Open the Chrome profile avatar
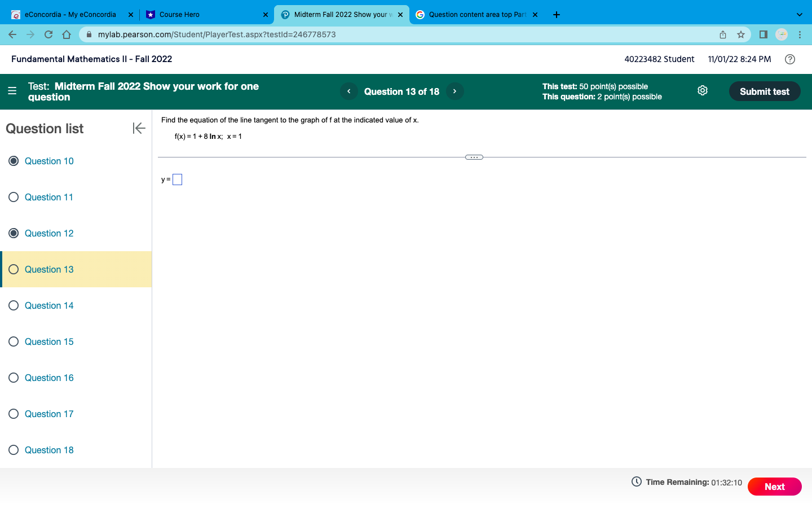 click(782, 34)
